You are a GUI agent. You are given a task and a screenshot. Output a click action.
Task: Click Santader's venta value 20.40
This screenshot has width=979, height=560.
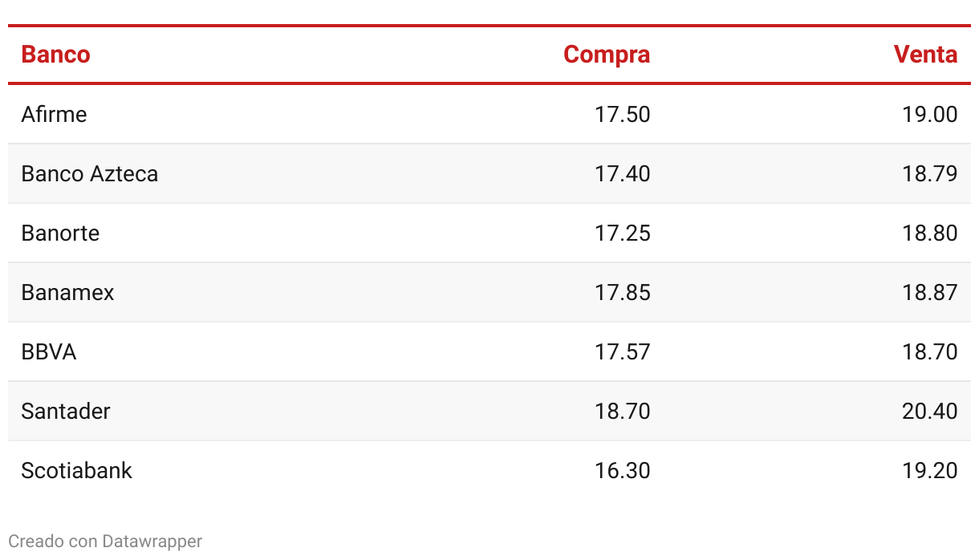point(929,411)
